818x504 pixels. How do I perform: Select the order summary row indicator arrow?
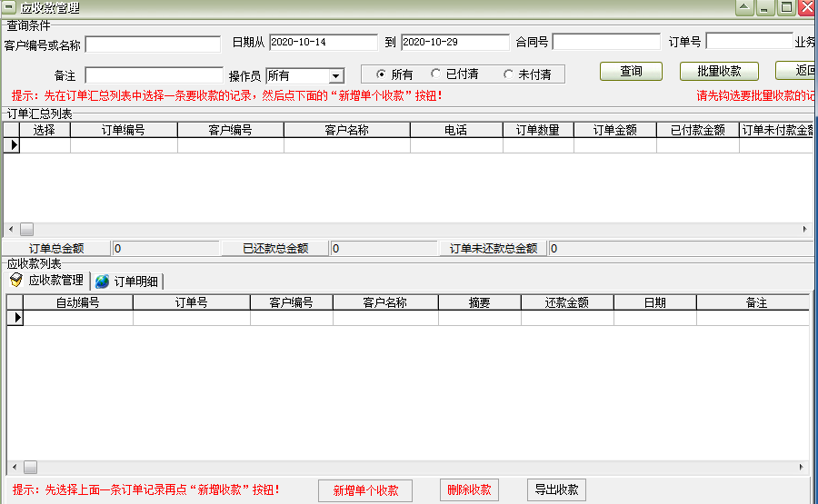pyautogui.click(x=12, y=145)
